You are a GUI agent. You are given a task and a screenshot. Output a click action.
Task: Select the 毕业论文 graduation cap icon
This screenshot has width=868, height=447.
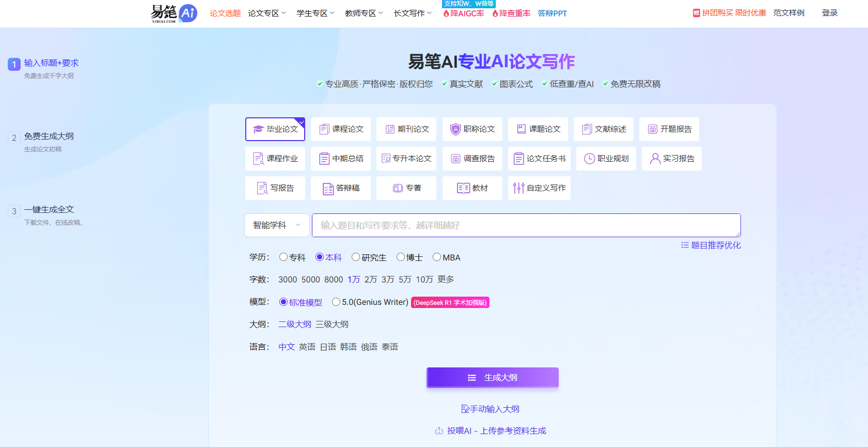tap(259, 129)
